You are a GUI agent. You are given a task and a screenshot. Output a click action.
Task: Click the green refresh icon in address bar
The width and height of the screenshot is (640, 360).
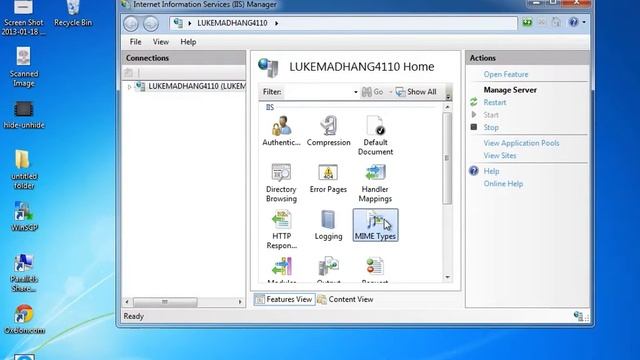pos(527,22)
